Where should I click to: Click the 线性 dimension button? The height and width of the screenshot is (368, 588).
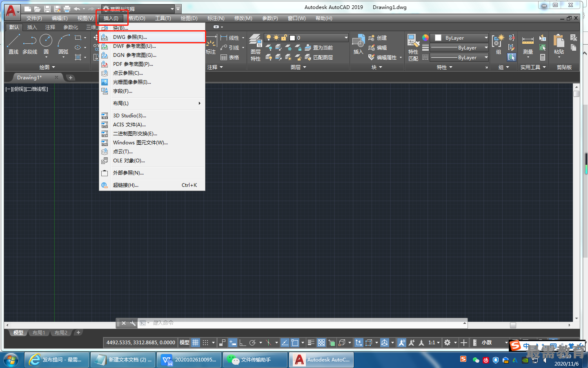[x=230, y=38]
